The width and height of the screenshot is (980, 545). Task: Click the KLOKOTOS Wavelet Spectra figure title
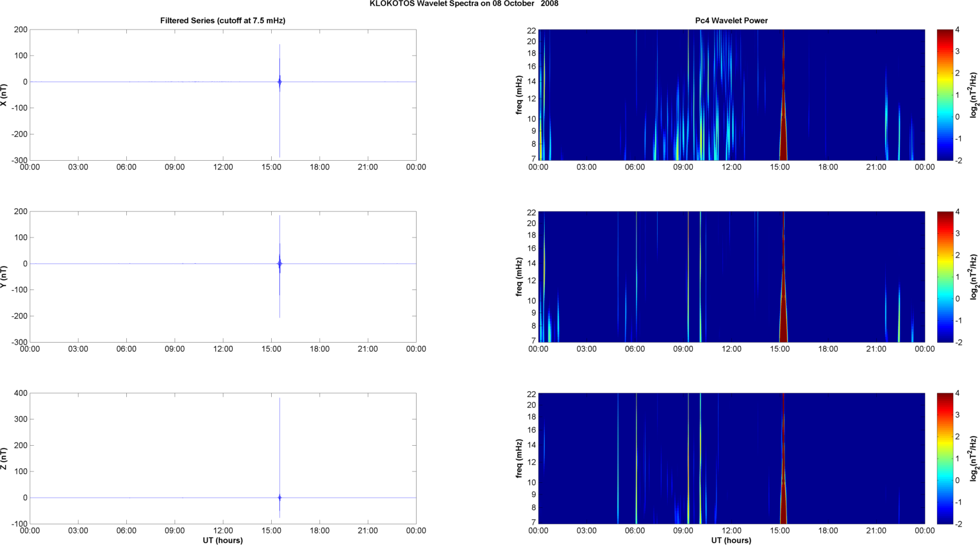click(463, 4)
